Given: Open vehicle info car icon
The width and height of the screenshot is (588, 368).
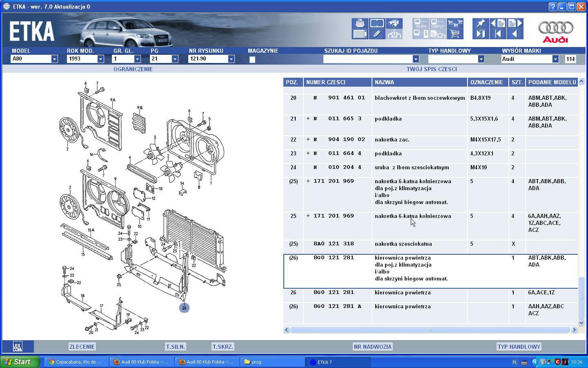Looking at the screenshot, I should point(394,34).
